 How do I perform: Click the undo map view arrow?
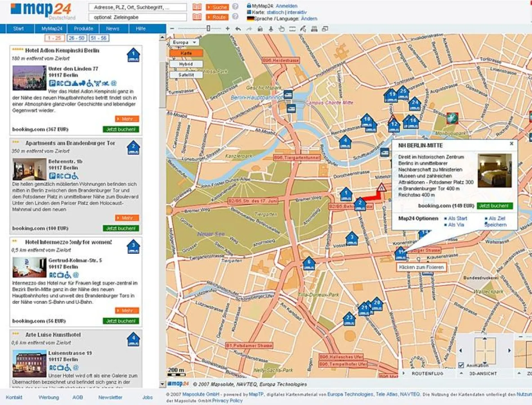click(238, 29)
